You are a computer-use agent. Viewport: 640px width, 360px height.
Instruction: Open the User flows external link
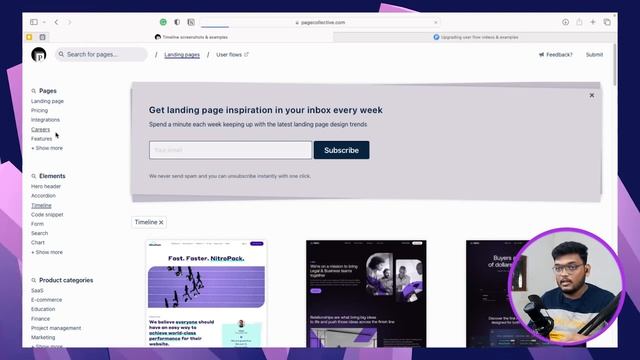tap(232, 55)
